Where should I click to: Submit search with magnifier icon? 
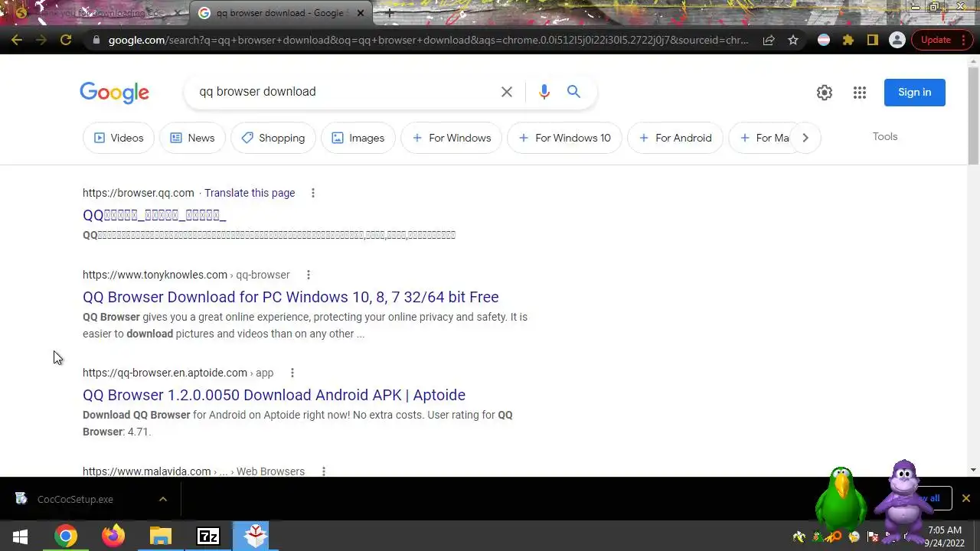573,92
